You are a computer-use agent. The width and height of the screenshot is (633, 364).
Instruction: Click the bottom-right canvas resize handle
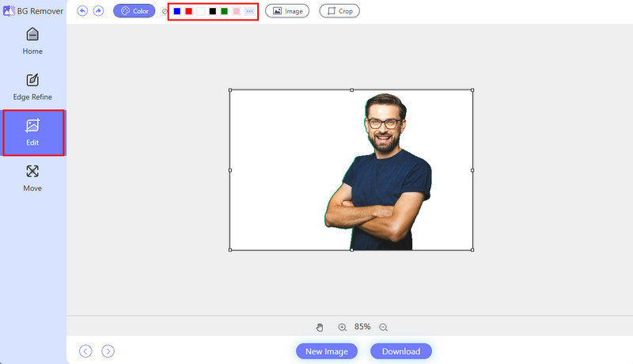(x=472, y=250)
